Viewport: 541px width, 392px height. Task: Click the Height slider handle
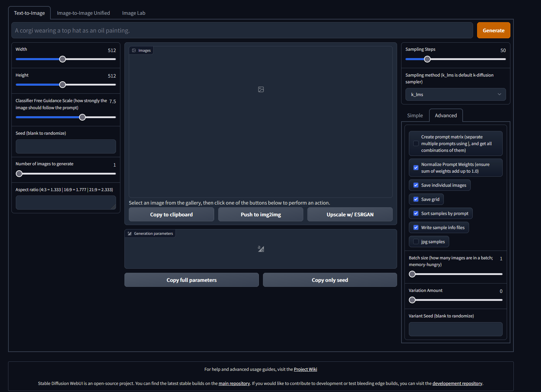[63, 85]
